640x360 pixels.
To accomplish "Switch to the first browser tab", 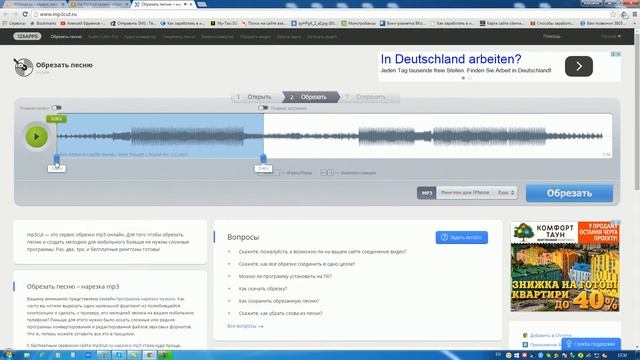I will click(x=34, y=4).
